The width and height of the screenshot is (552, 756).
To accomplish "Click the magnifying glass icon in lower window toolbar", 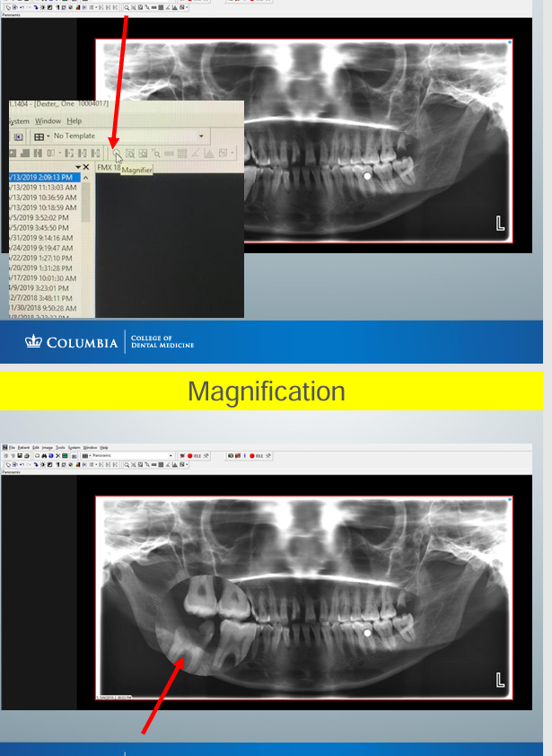I will pos(127,465).
